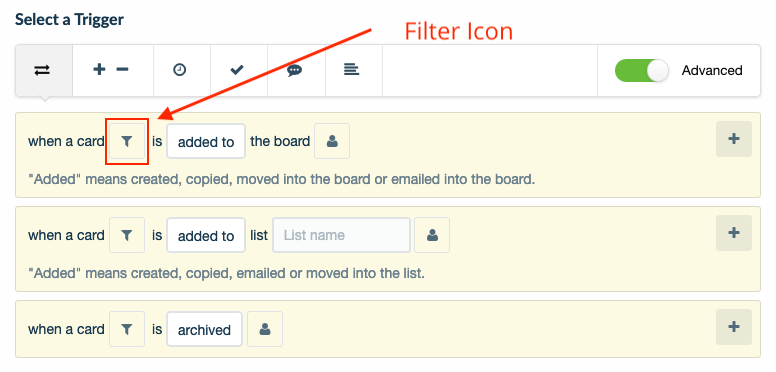Click person icon beside List name field

432,235
